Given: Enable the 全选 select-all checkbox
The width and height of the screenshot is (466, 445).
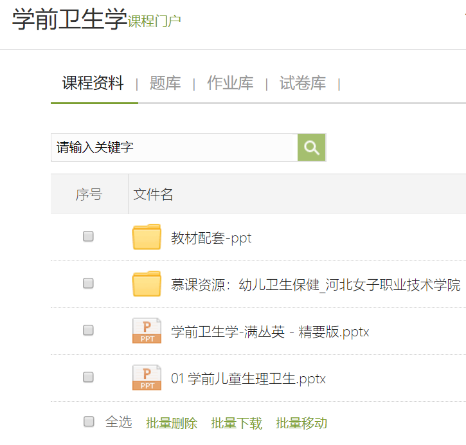Looking at the screenshot, I should coord(89,421).
